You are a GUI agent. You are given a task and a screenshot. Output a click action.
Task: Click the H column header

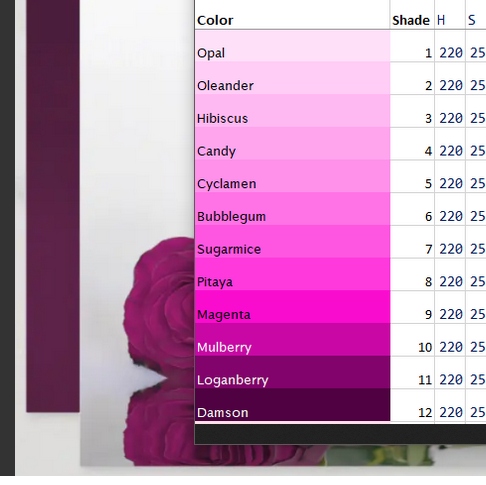click(x=441, y=20)
